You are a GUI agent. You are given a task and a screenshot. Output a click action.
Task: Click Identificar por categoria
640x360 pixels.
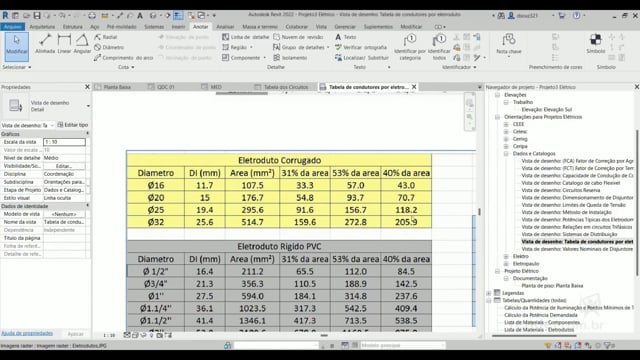click(x=410, y=47)
